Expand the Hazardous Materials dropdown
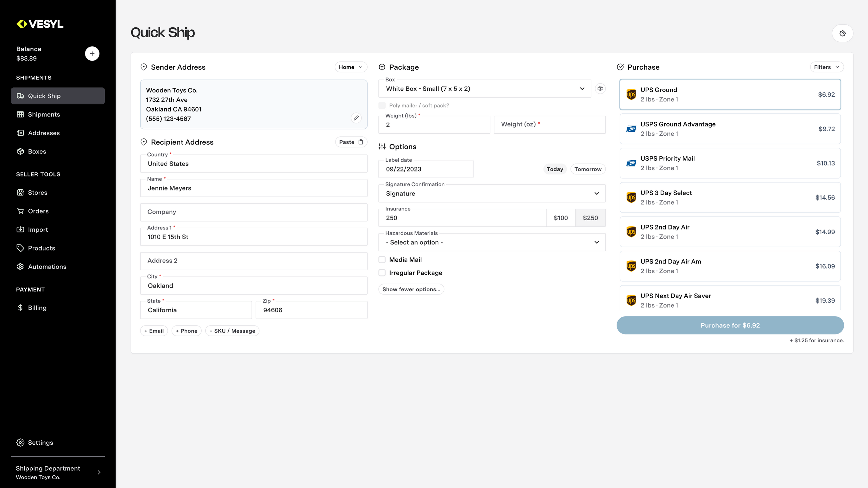Image resolution: width=868 pixels, height=488 pixels. pos(492,242)
